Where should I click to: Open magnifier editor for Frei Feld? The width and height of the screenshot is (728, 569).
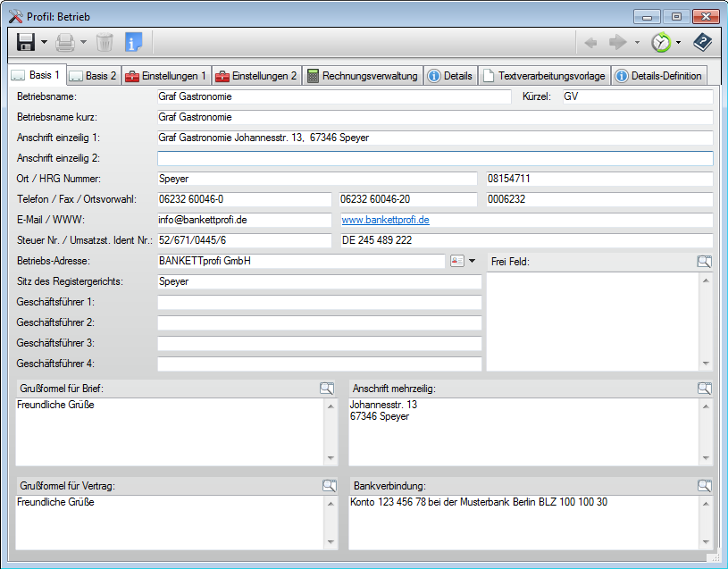(705, 261)
